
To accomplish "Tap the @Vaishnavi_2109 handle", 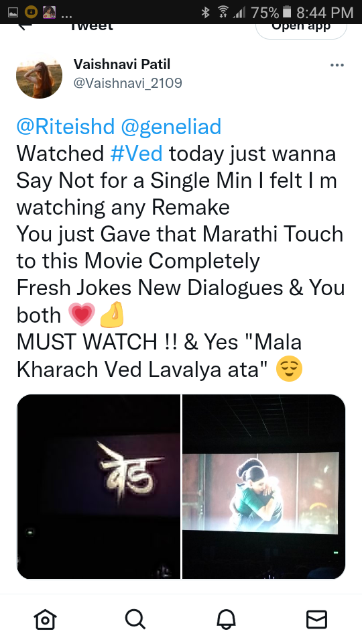I will [127, 83].
